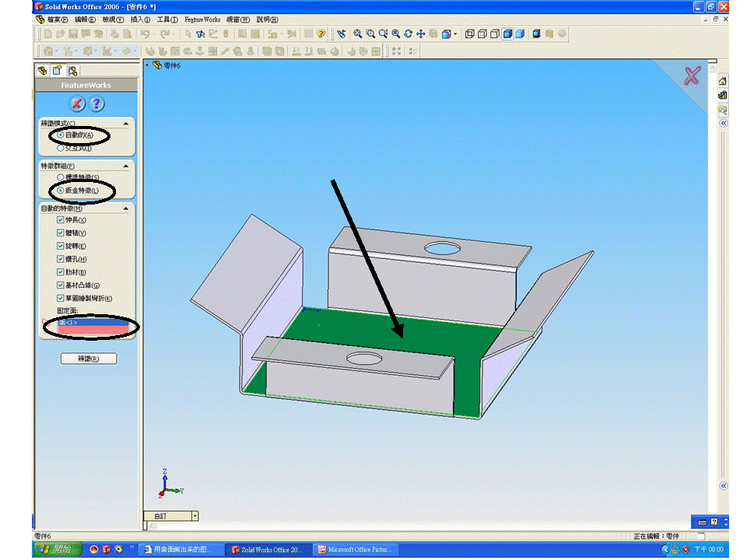Open Standard Views dropdown arrow

tap(455, 33)
